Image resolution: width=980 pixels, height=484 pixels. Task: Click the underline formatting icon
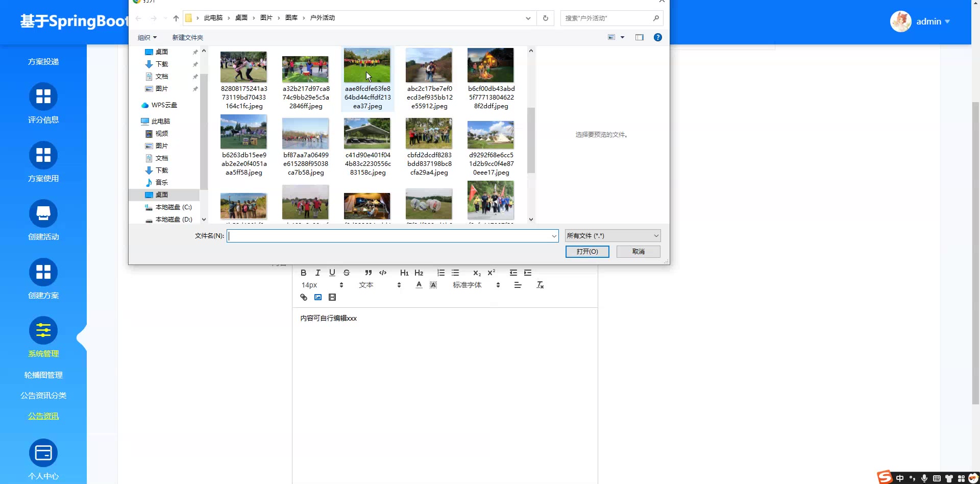pos(332,273)
